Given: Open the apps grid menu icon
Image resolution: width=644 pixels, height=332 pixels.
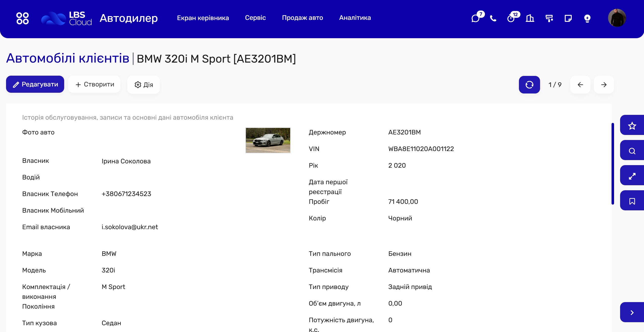Looking at the screenshot, I should click(x=22, y=18).
